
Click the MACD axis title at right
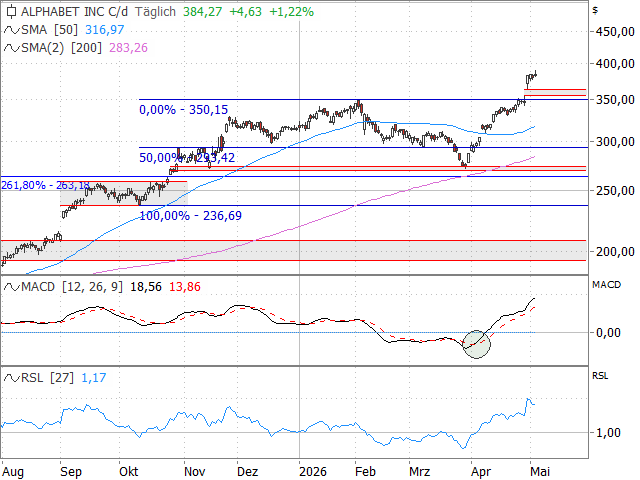(607, 285)
